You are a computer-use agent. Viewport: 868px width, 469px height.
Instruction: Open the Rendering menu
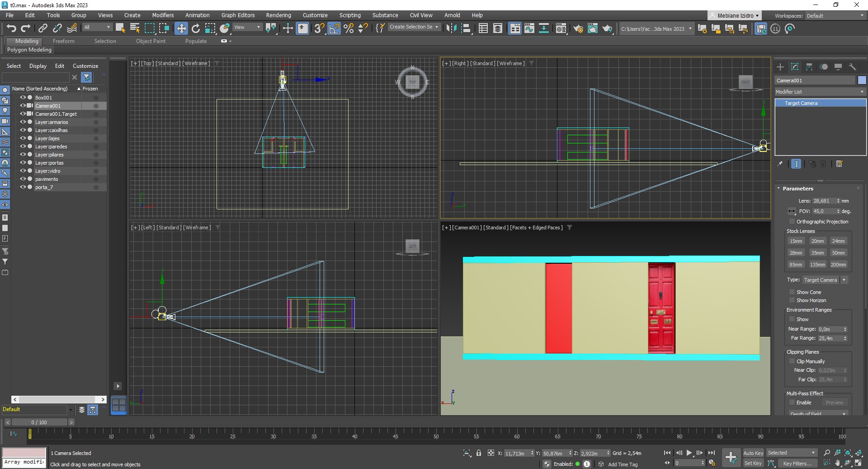tap(278, 15)
